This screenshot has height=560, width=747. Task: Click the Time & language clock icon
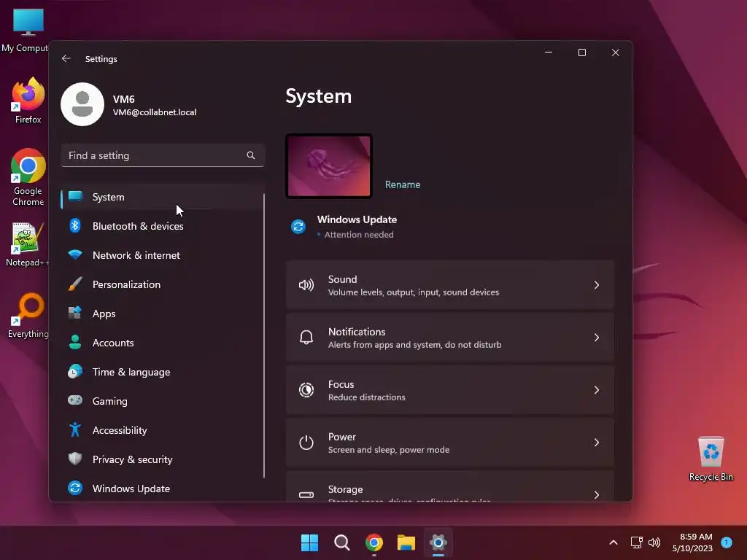pos(75,371)
